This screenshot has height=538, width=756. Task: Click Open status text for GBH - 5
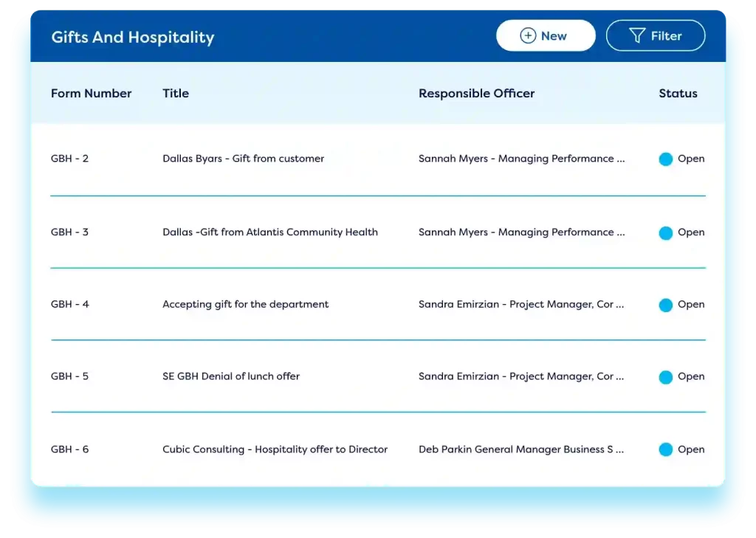pyautogui.click(x=691, y=376)
